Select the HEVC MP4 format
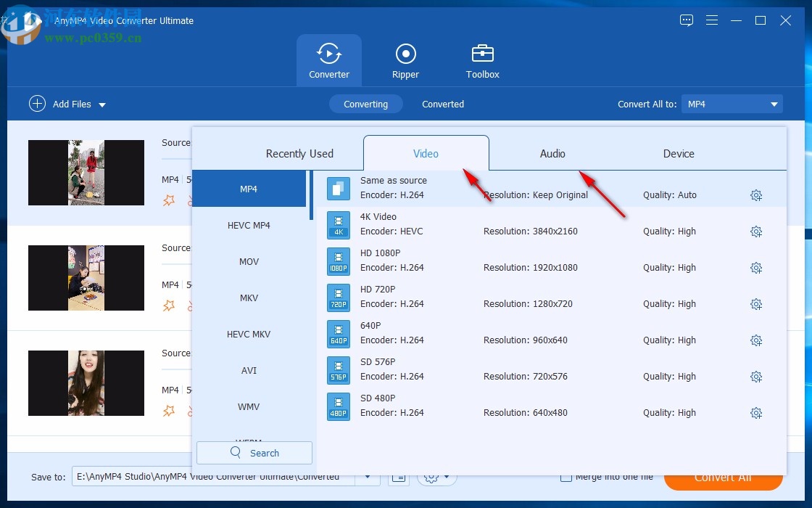 pos(249,225)
